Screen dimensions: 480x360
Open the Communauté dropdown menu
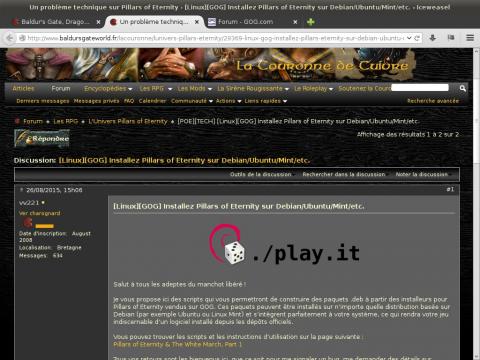pyautogui.click(x=192, y=101)
